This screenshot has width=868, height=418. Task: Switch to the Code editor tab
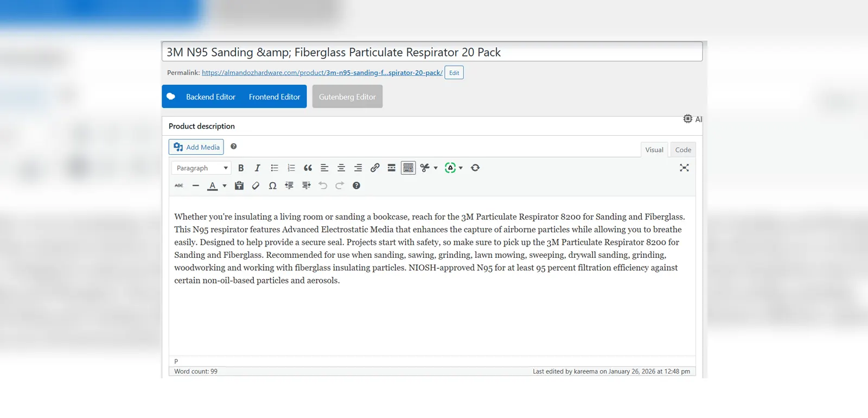683,150
